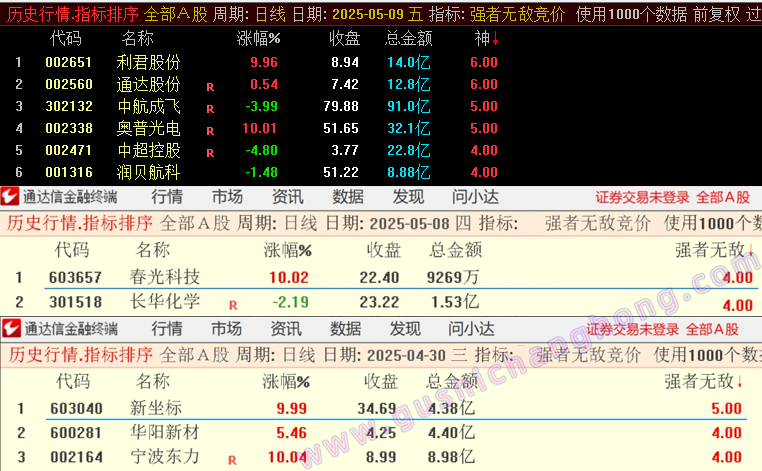Viewport: 762px width, 471px height.
Task: Click 日线 period in the black title bar
Action: click(270, 15)
